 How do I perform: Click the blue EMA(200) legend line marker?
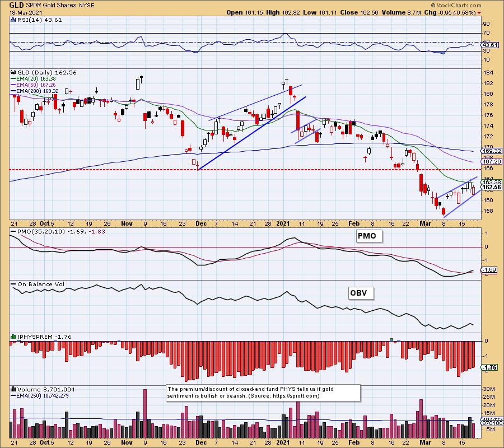point(13,91)
